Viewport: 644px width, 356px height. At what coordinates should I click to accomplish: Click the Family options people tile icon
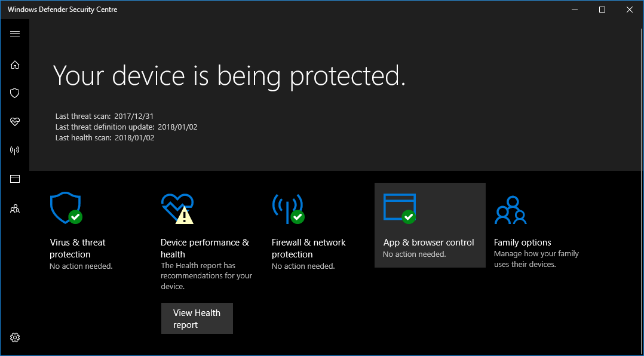pyautogui.click(x=510, y=209)
